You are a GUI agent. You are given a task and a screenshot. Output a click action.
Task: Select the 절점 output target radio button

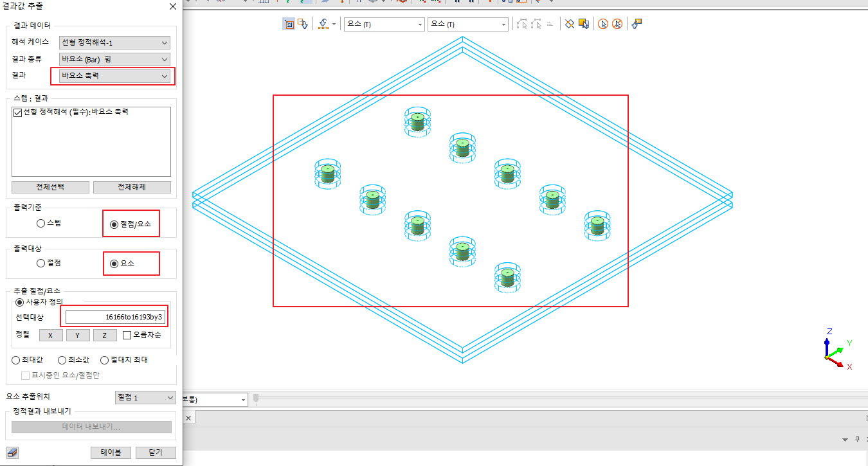pyautogui.click(x=41, y=263)
